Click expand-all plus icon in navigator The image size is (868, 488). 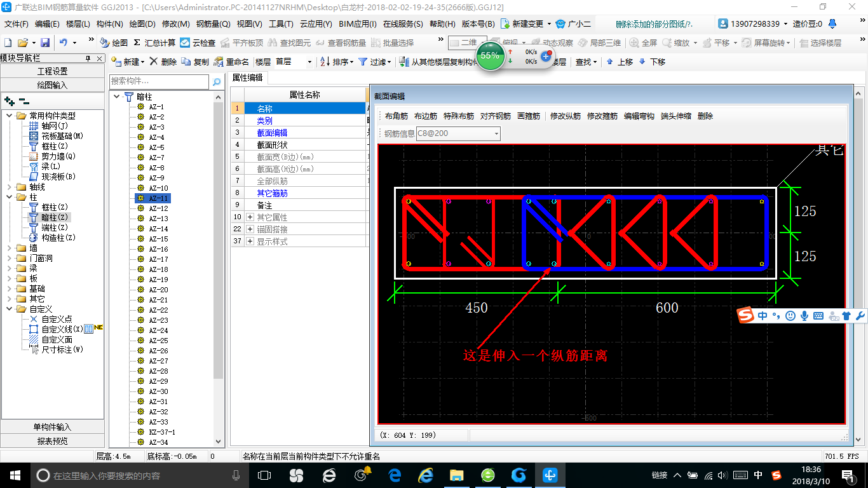9,100
